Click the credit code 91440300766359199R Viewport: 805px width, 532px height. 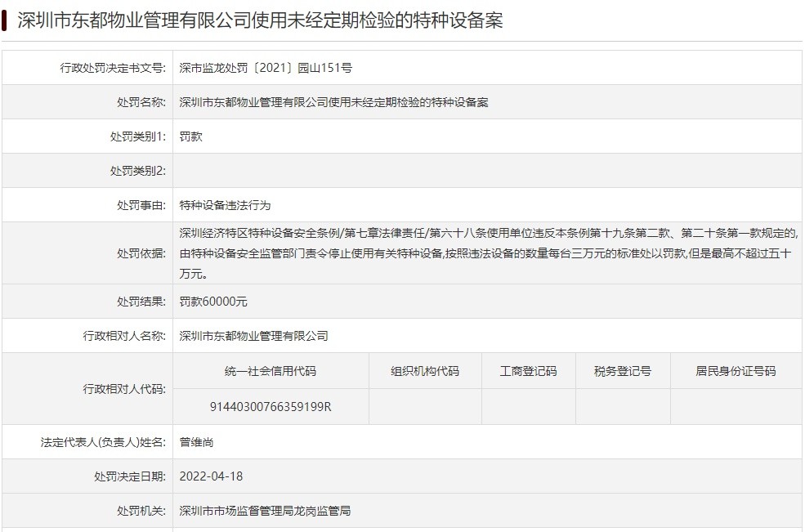coord(271,407)
